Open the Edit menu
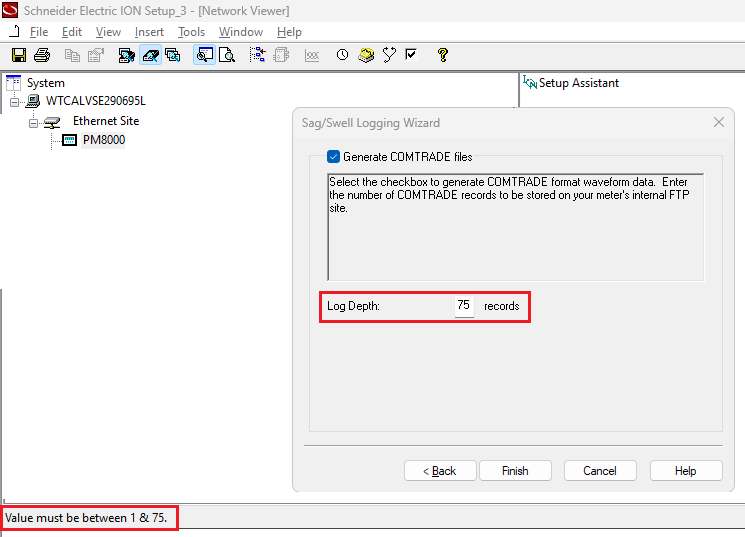 tap(72, 32)
